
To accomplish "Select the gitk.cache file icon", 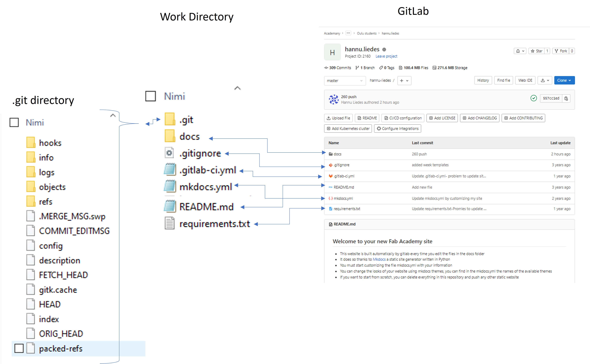I will (x=31, y=289).
